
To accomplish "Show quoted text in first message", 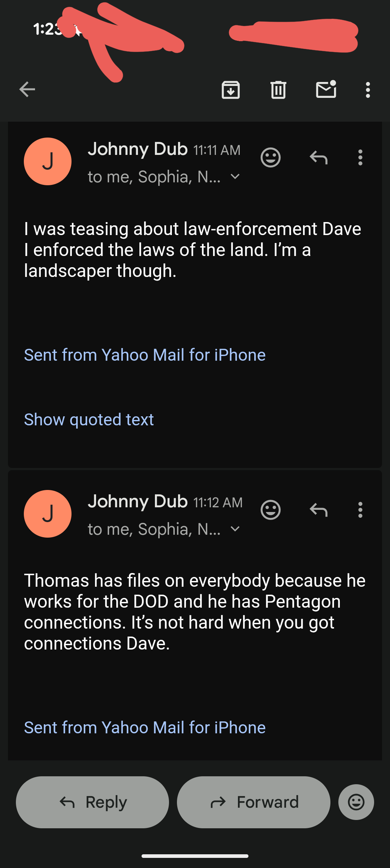I will (89, 420).
